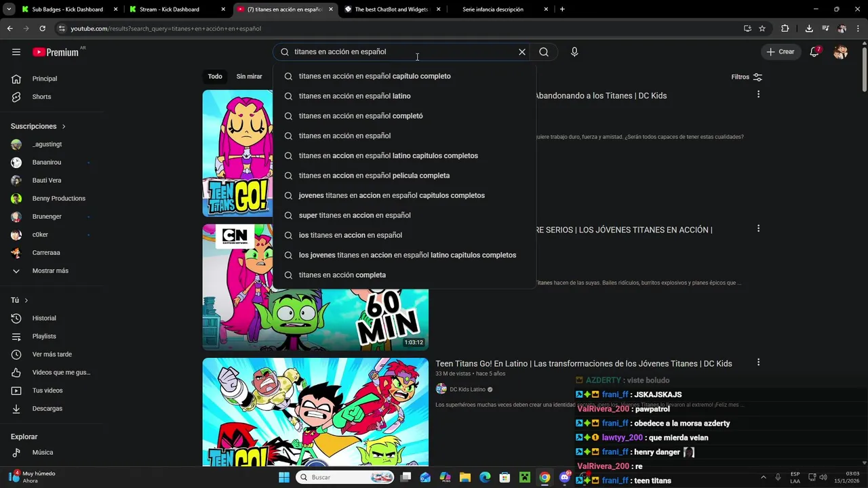This screenshot has height=488, width=868.
Task: Open Chrome media controls icon
Action: point(825,28)
